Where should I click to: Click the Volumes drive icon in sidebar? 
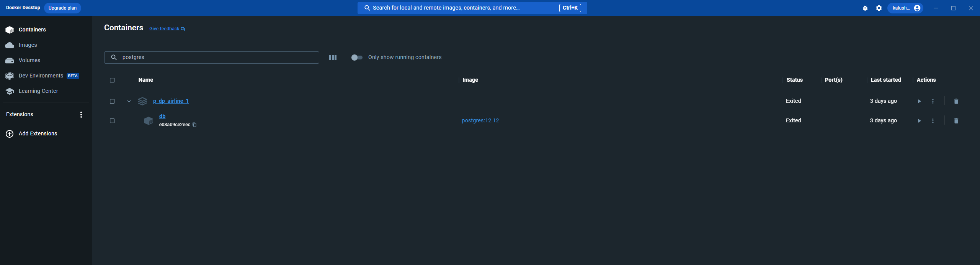tap(10, 61)
